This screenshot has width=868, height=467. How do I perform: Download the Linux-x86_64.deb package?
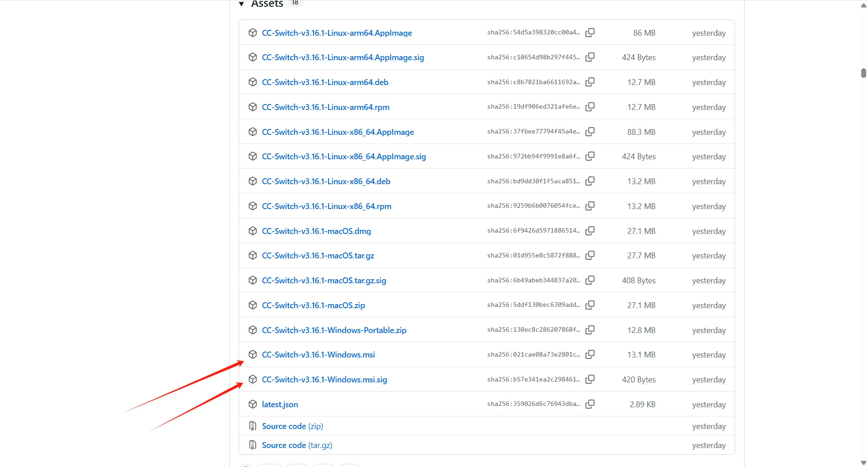[326, 181]
